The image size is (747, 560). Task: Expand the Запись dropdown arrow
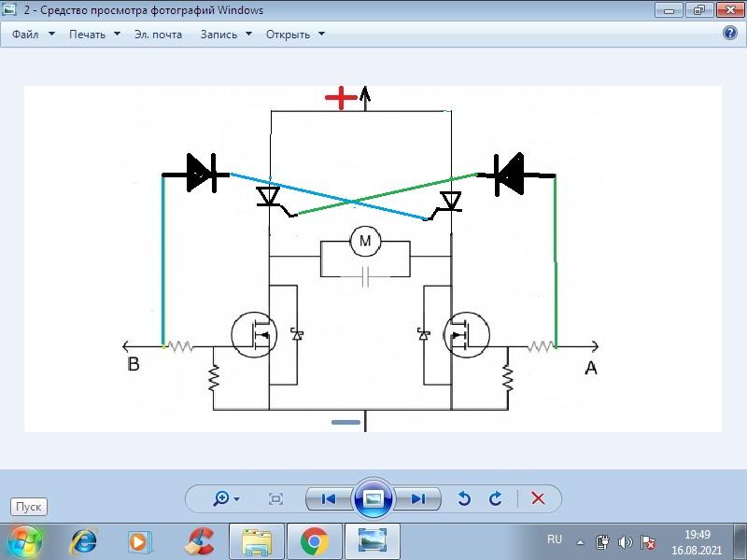tap(248, 34)
